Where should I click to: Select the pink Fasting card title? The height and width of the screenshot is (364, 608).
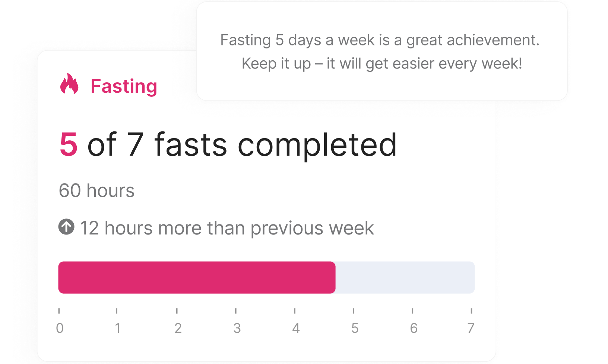pos(124,86)
